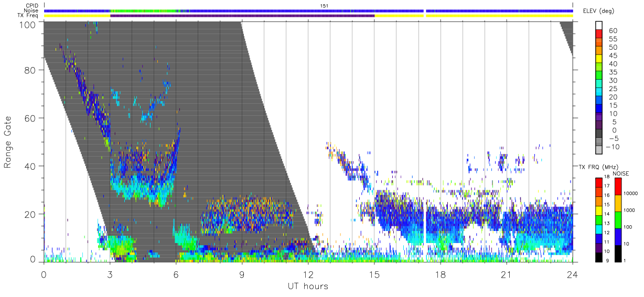Click ELEV scale label 45
The width and height of the screenshot is (644, 297).
[x=613, y=56]
